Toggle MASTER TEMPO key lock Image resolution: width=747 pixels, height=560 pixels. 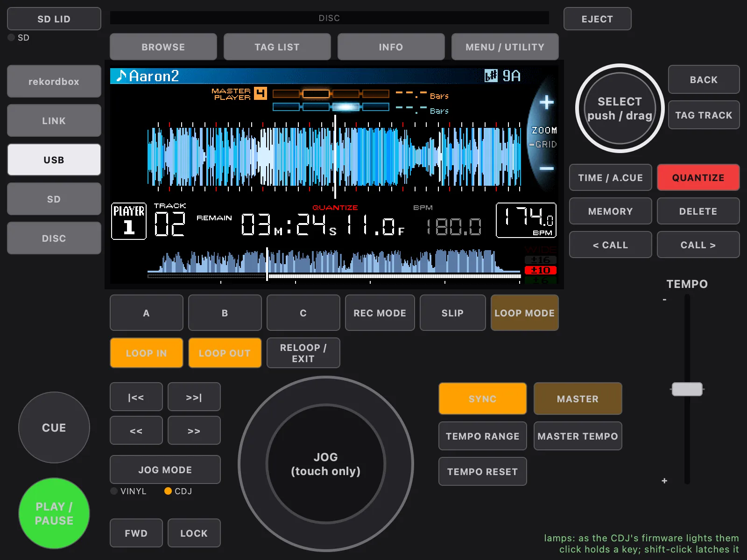click(x=578, y=436)
